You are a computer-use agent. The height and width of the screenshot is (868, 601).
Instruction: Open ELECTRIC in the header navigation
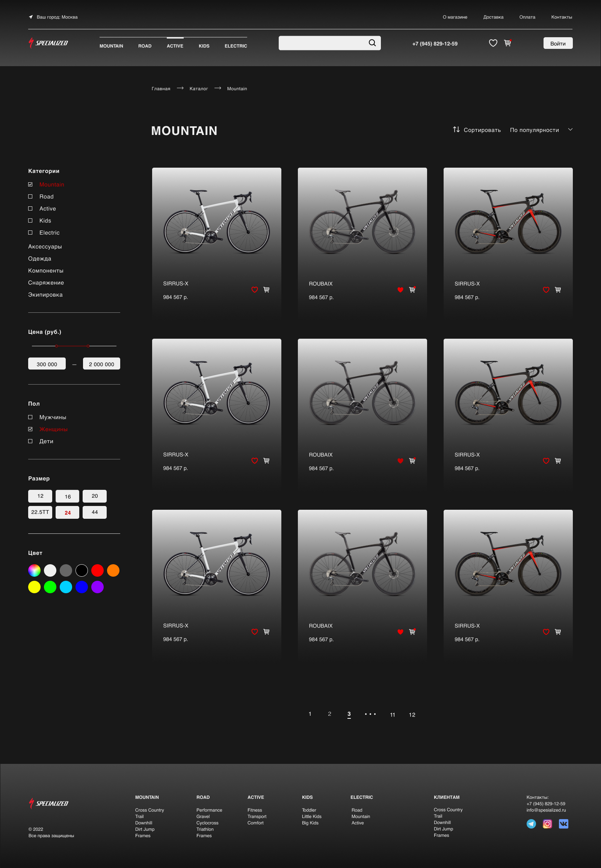tap(236, 46)
